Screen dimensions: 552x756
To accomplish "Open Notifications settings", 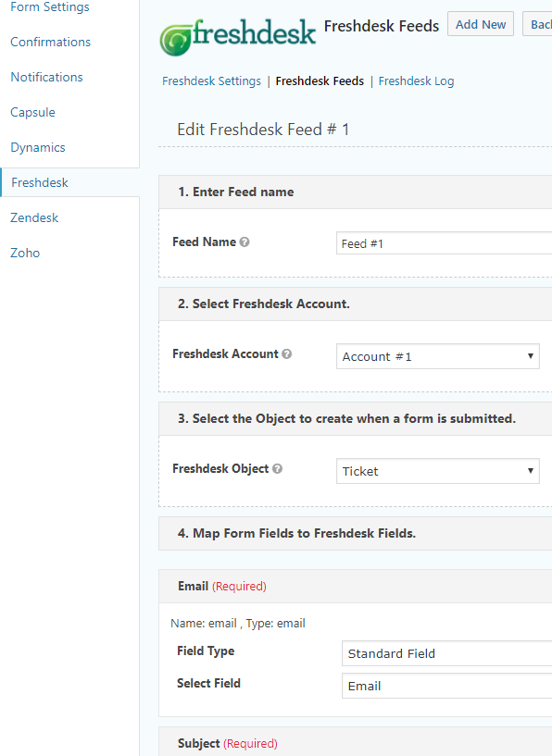I will (46, 77).
